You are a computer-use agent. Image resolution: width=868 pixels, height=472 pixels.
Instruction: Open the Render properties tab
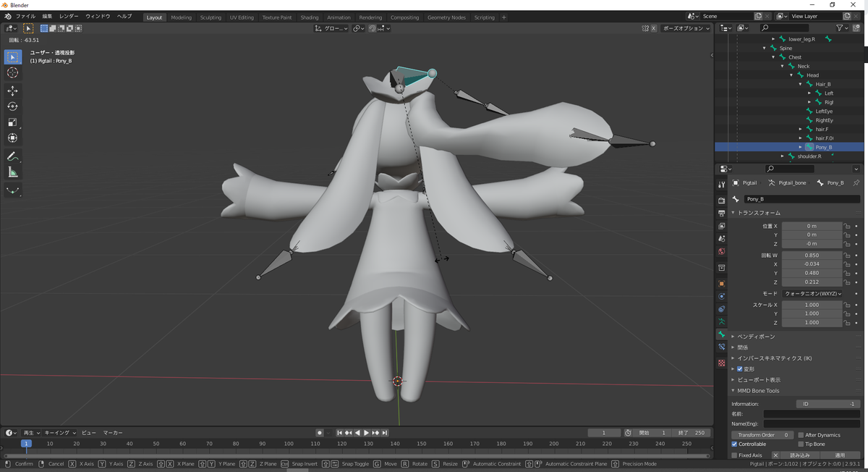[x=721, y=201]
